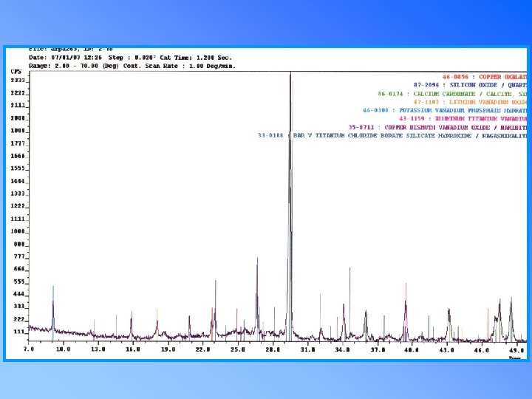Image resolution: width=532 pixels, height=399 pixels.
Task: Select the 'LITHIUM VANADIUM OXIDE' legend entry
Action: [x=470, y=102]
